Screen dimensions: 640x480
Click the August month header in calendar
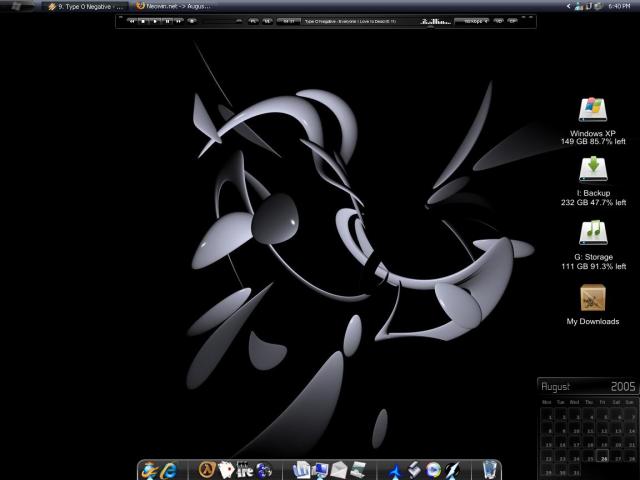tap(556, 387)
